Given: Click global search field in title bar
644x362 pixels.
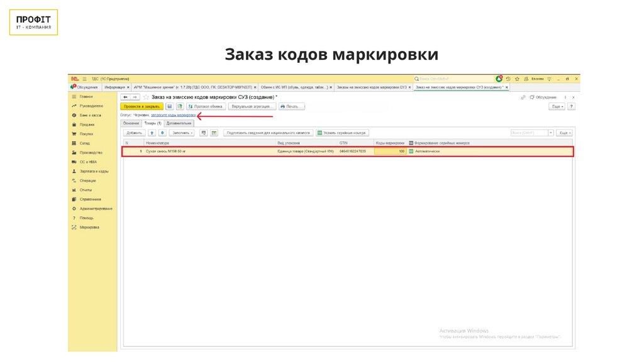Looking at the screenshot, I should (454, 79).
